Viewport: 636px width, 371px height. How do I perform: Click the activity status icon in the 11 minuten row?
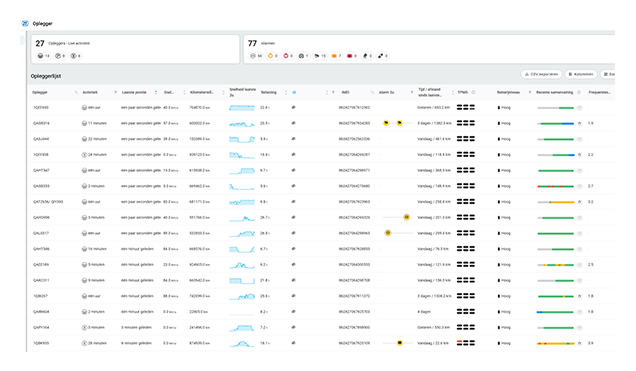(84, 123)
